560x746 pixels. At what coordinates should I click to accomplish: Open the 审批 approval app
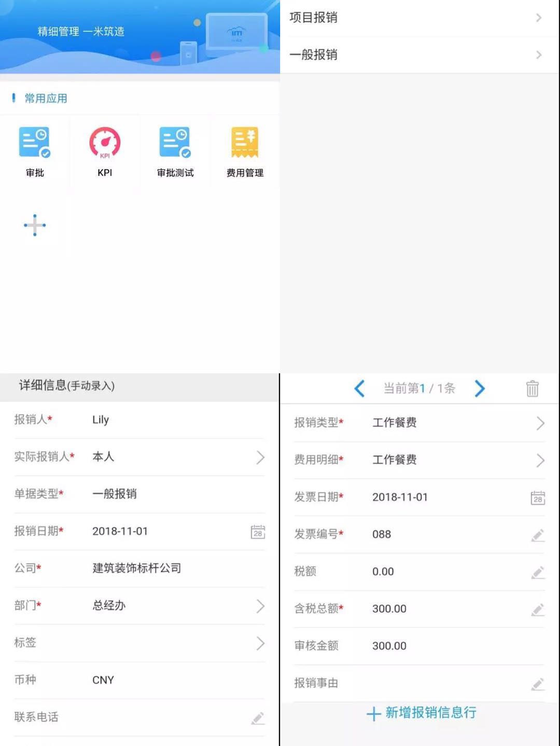(x=35, y=150)
